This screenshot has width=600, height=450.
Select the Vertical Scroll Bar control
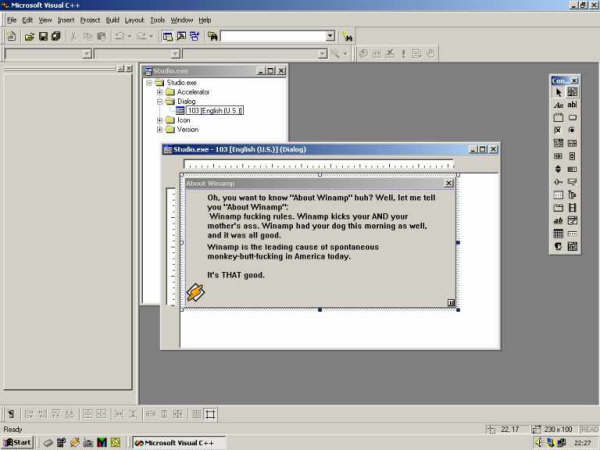click(572, 156)
